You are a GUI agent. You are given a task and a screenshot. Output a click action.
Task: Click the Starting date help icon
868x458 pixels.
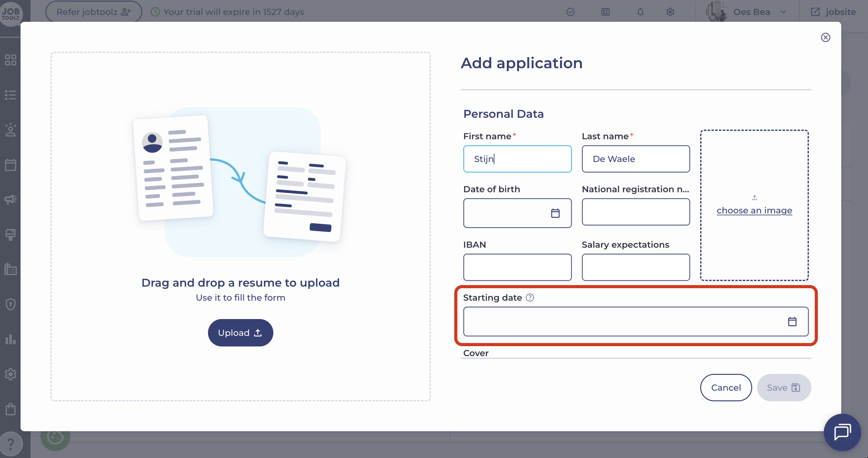(x=530, y=298)
